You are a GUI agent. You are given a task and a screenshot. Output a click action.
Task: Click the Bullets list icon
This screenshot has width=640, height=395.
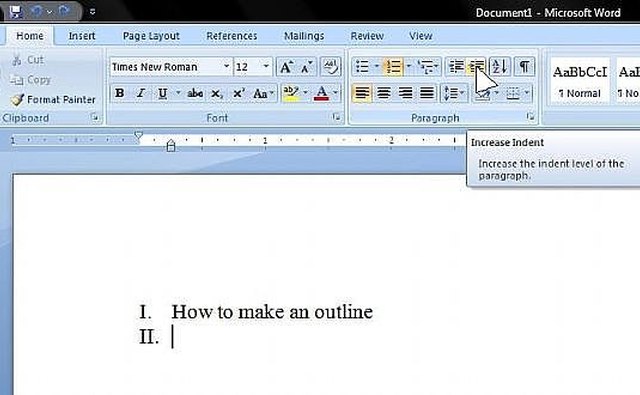[x=362, y=67]
